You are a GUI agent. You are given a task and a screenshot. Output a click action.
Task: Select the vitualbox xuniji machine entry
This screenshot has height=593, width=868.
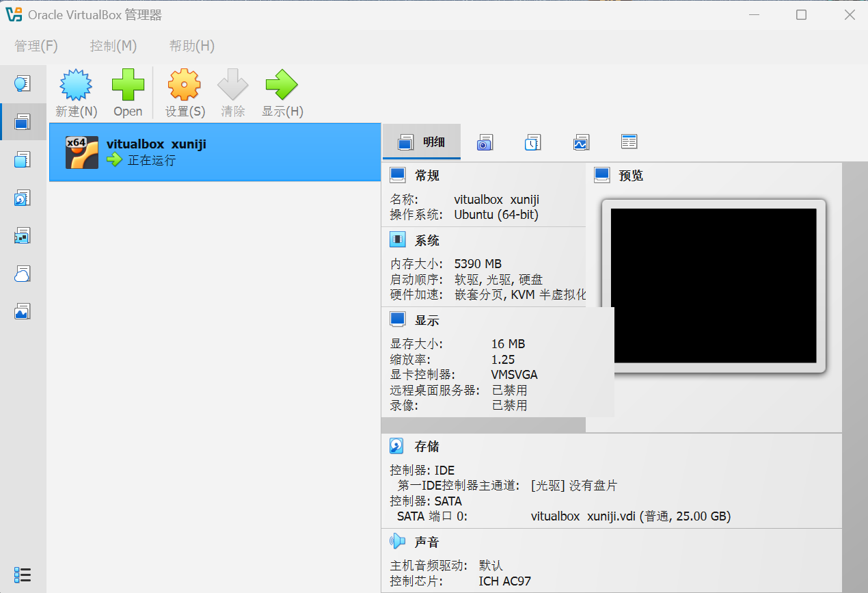[x=215, y=152]
